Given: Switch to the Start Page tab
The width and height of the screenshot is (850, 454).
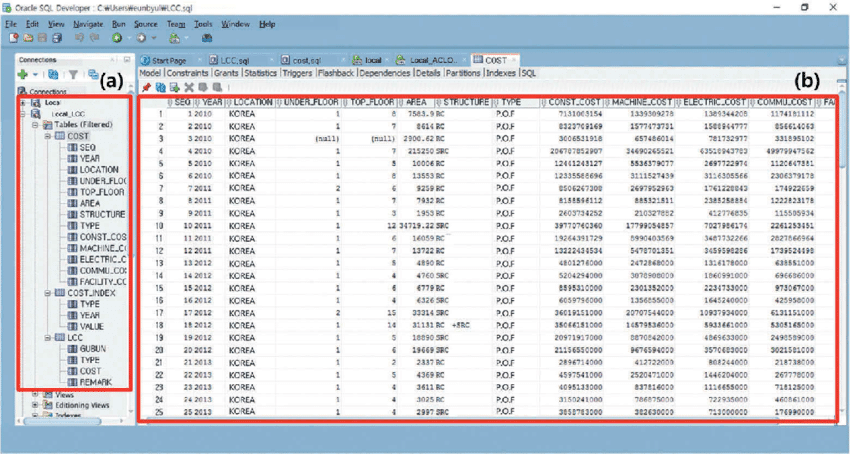Looking at the screenshot, I should (x=168, y=60).
